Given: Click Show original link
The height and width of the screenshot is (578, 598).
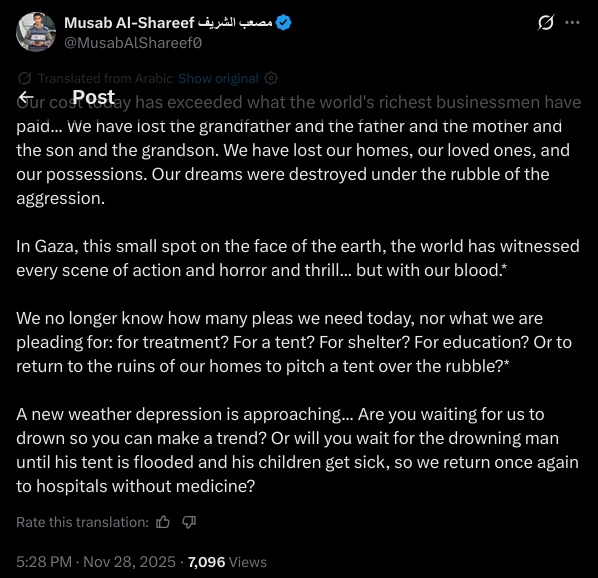Looking at the screenshot, I should pyautogui.click(x=219, y=79).
